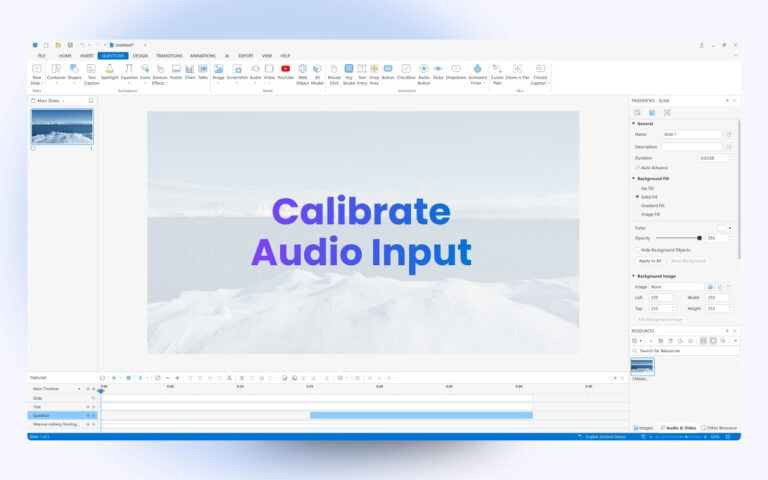Switch to the TRANSITIONS ribbon tab
Screen dimensions: 768x480
pyautogui.click(x=169, y=56)
